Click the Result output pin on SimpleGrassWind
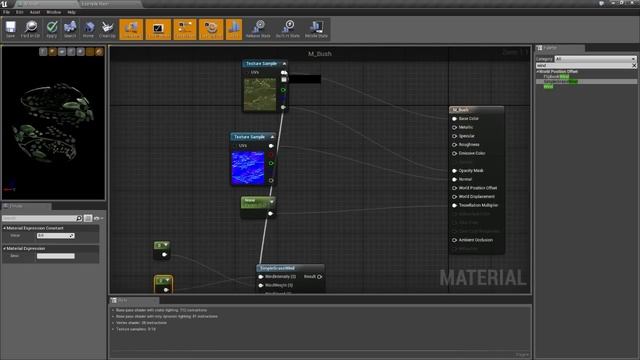 (x=320, y=277)
